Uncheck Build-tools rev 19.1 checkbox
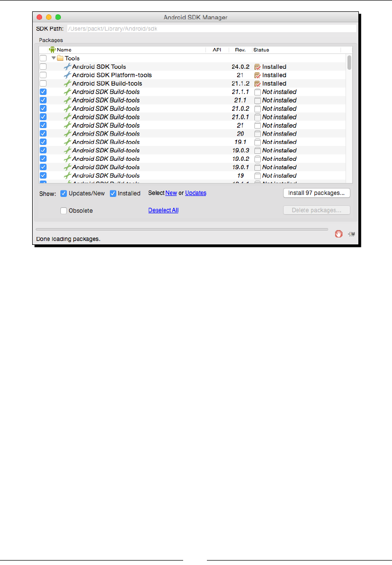Image resolution: width=392 pixels, height=565 pixels. pyautogui.click(x=43, y=142)
